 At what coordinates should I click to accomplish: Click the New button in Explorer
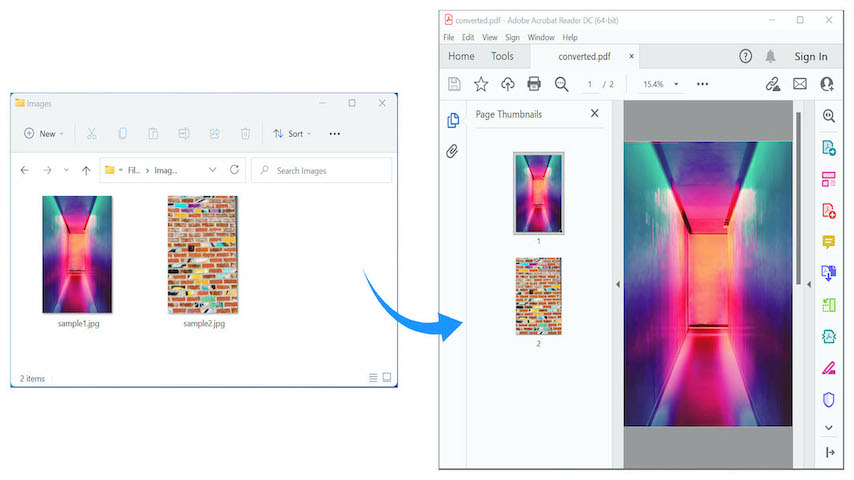click(x=42, y=134)
